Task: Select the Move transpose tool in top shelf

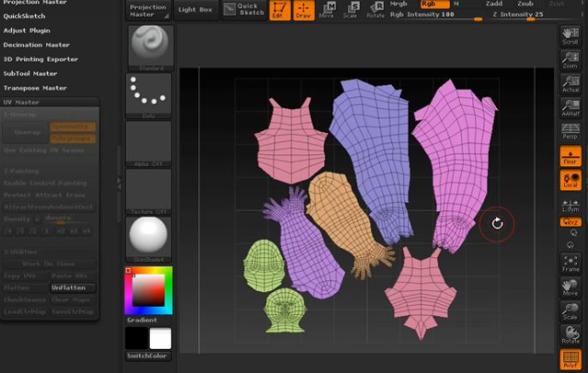Action: pyautogui.click(x=327, y=10)
